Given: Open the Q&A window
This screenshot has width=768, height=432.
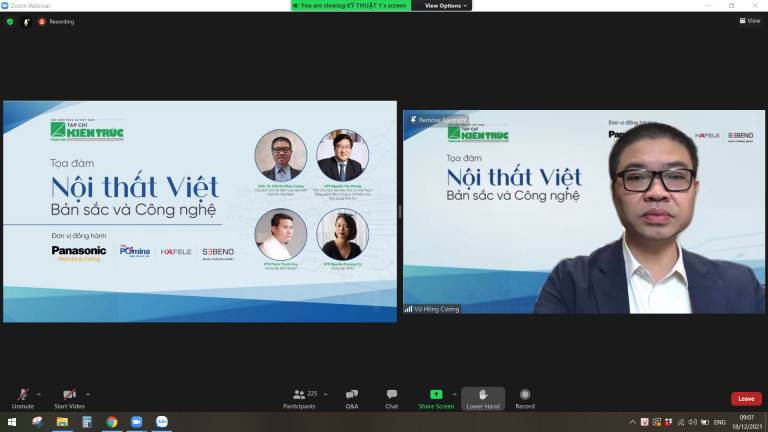Looking at the screenshot, I should point(352,397).
